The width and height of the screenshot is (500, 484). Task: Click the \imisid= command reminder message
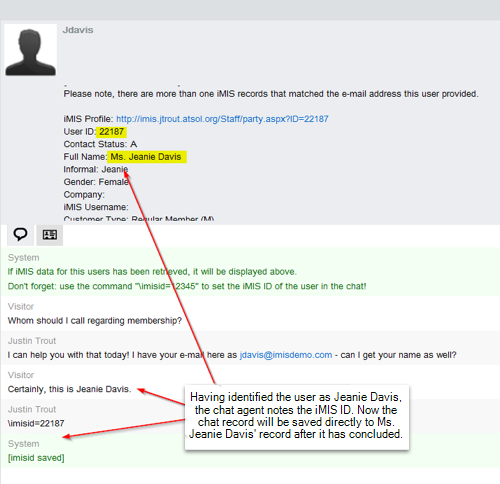tap(187, 286)
